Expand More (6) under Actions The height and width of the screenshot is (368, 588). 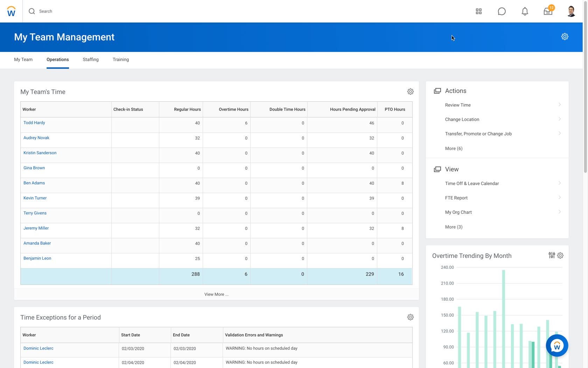[454, 149]
